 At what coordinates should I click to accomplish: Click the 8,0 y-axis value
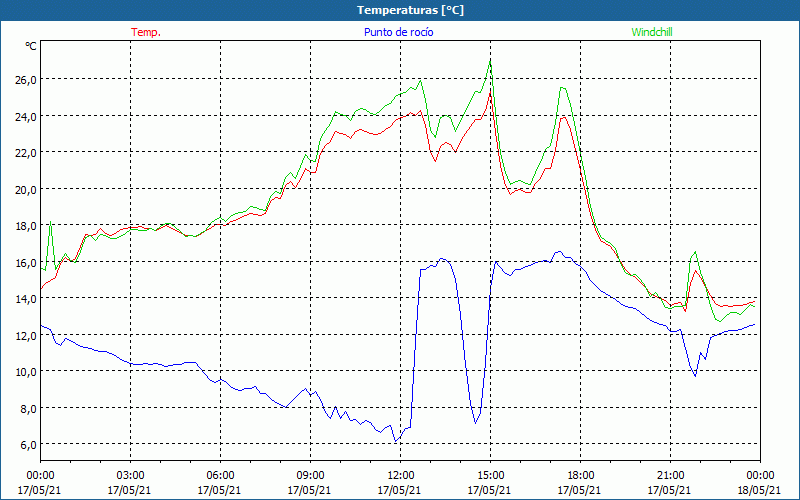(x=28, y=408)
